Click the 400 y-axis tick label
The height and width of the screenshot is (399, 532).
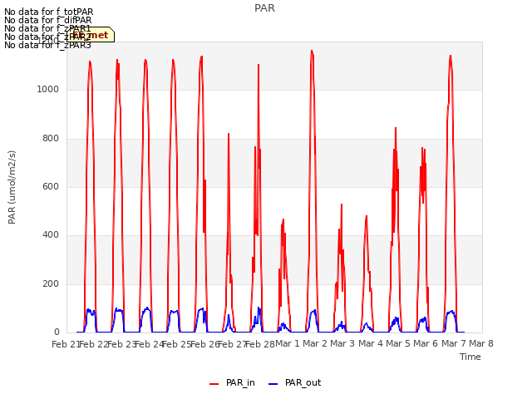pos(51,234)
